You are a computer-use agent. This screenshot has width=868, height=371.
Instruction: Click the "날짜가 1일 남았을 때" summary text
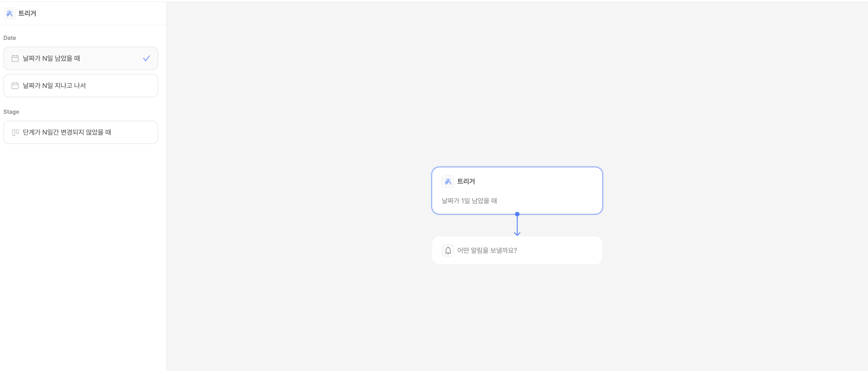tap(469, 201)
